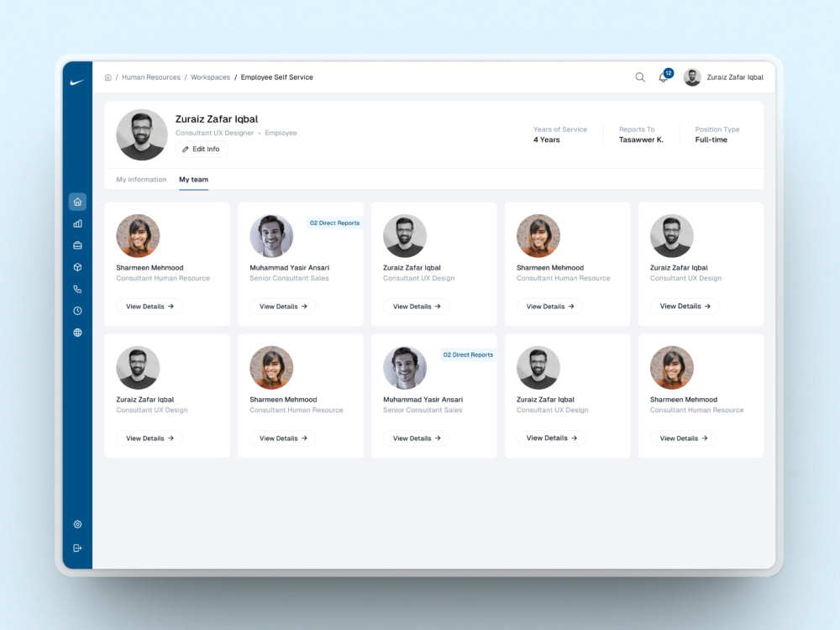Click Sharmeen Mehmood's photo in first top-row card
This screenshot has width=840, height=630.
139,236
